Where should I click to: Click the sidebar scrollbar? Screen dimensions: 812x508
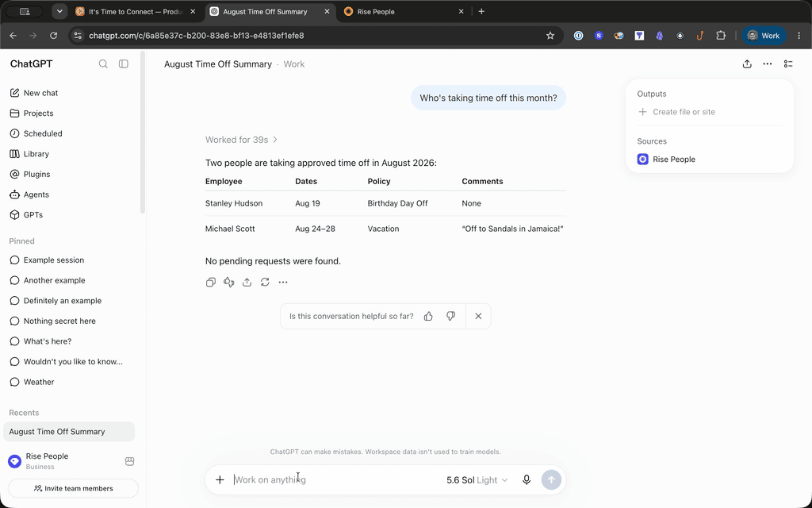pos(143,133)
